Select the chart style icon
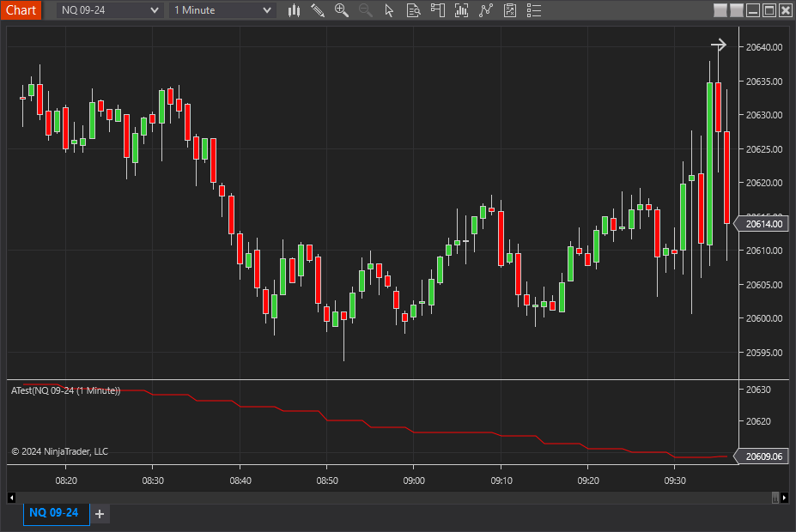The image size is (796, 532). click(293, 10)
